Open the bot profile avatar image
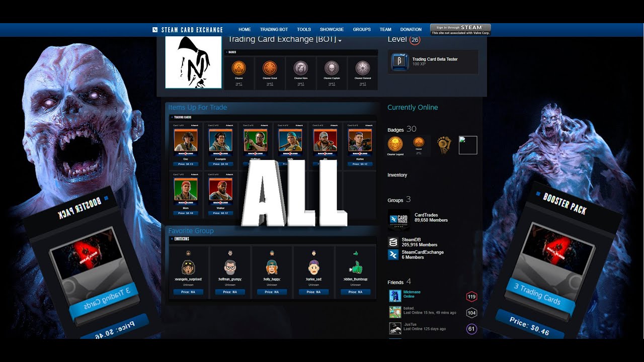The height and width of the screenshot is (362, 644). [x=194, y=62]
